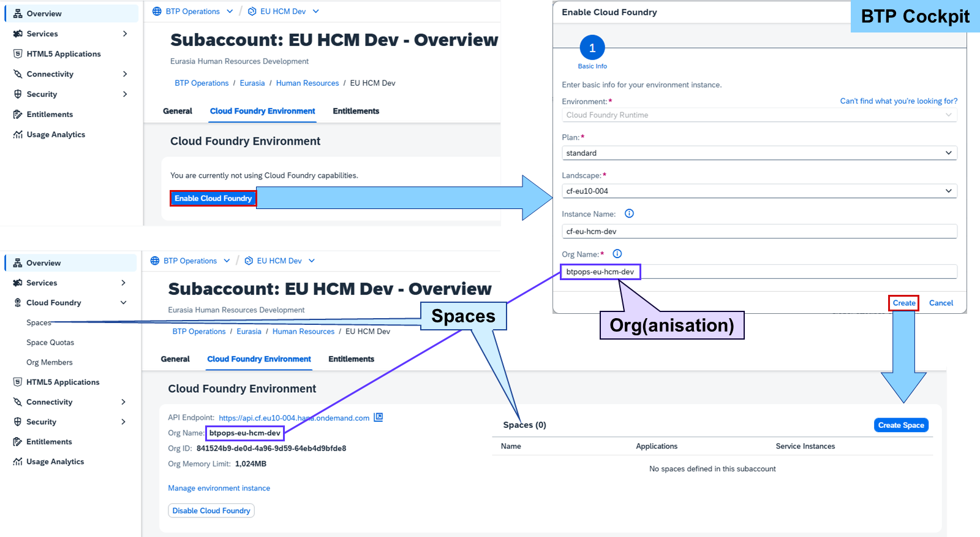
Task: Click the info icon beside Instance Name
Action: point(629,213)
